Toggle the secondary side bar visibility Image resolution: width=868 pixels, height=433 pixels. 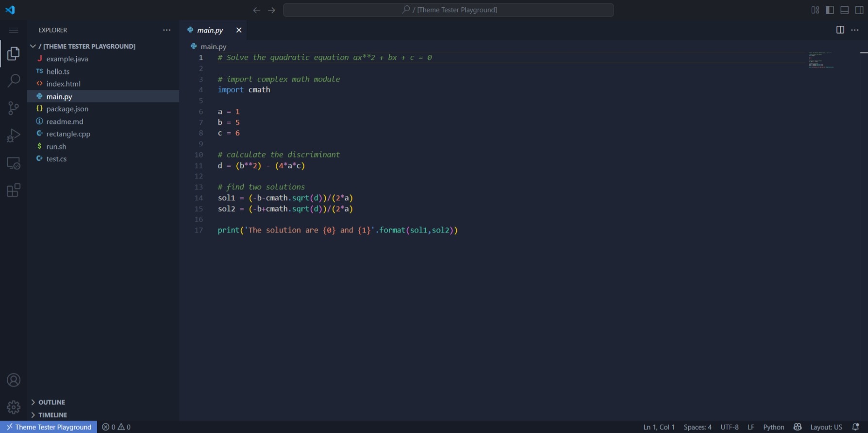pos(859,10)
